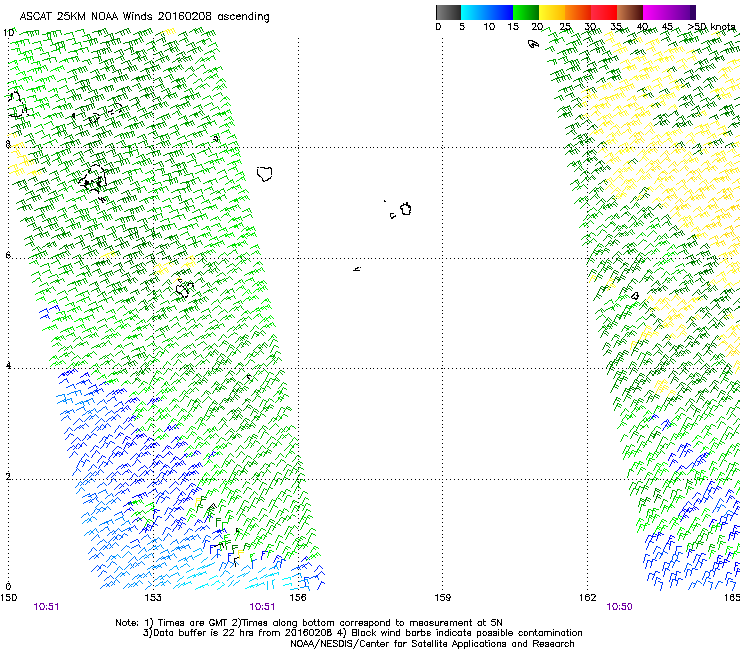The width and height of the screenshot is (740, 650).
Task: Select the yellow segment of the color bar
Action: pyautogui.click(x=552, y=12)
